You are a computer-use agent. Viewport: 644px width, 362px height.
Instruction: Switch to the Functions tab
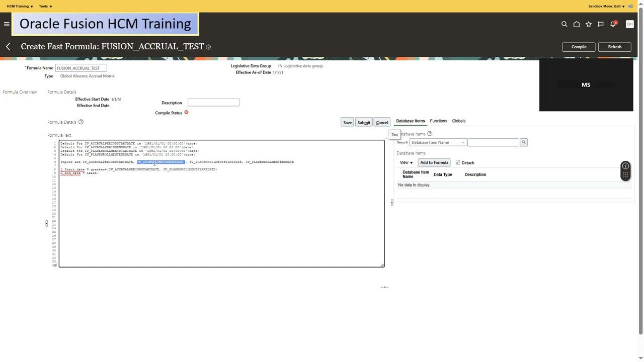click(438, 121)
